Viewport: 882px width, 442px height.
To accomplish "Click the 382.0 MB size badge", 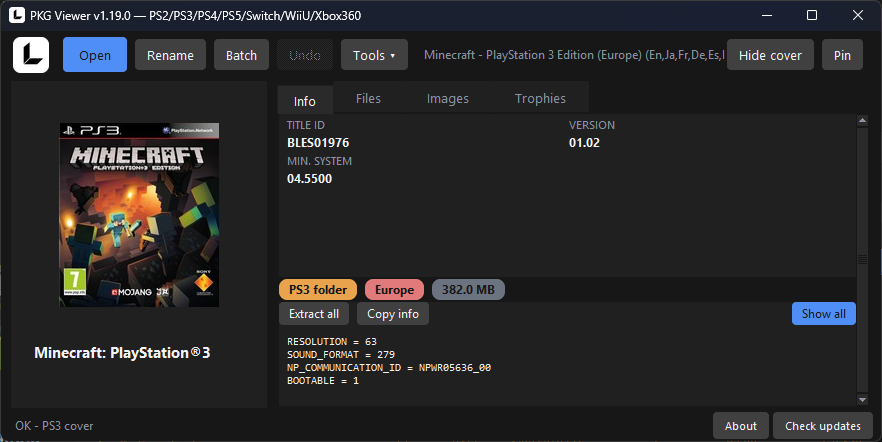I will pyautogui.click(x=468, y=290).
